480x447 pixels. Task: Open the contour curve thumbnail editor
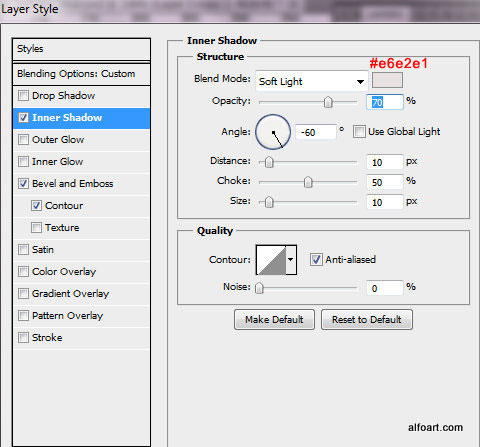pyautogui.click(x=271, y=260)
